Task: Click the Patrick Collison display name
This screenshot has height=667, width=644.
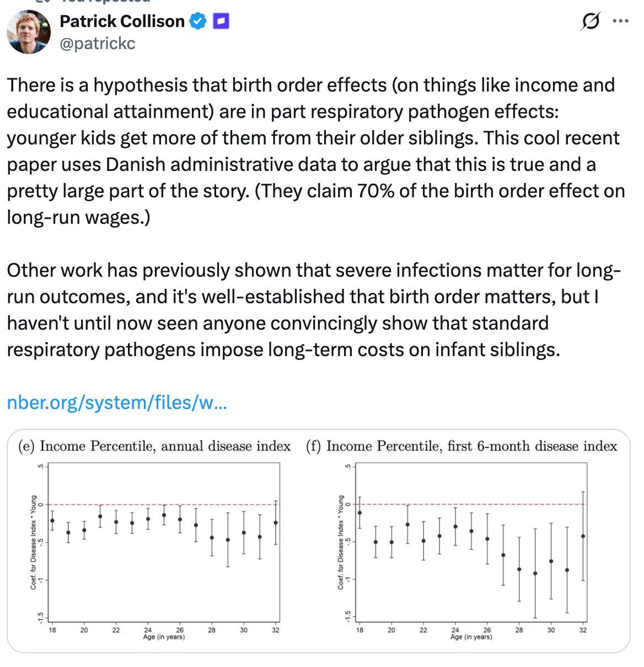Action: point(122,21)
